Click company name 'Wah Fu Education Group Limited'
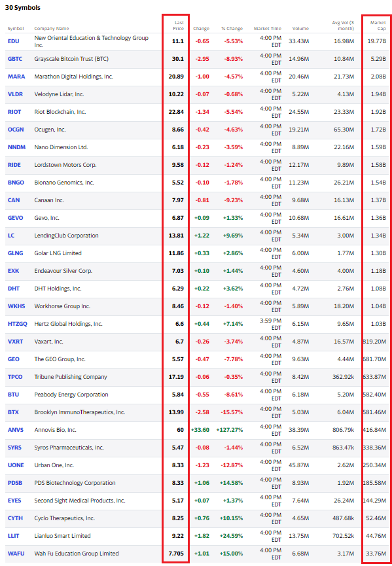 coord(77,554)
